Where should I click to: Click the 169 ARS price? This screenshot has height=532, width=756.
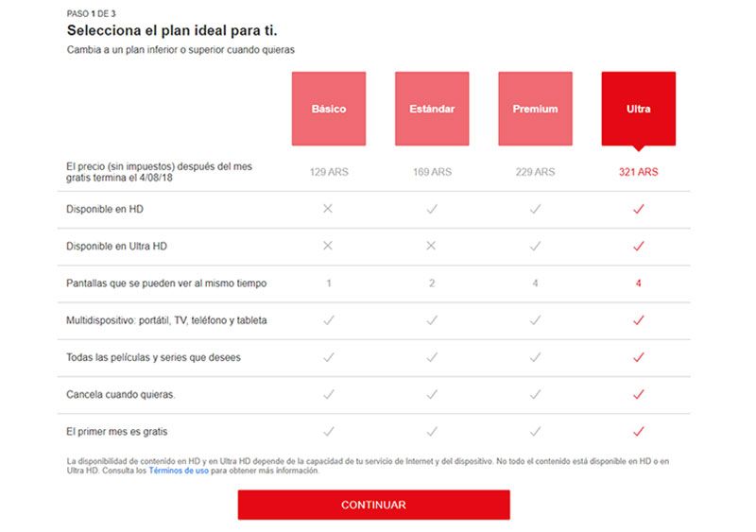click(432, 172)
